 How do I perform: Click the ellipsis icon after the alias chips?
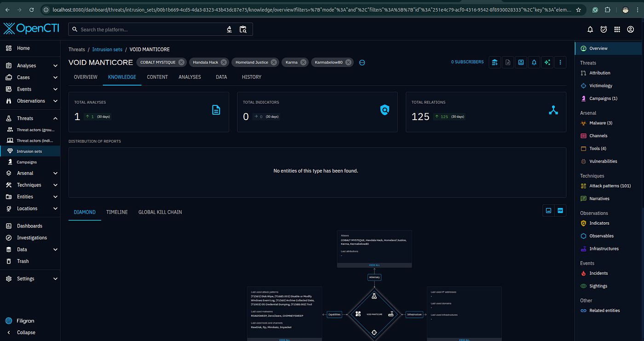coord(362,63)
